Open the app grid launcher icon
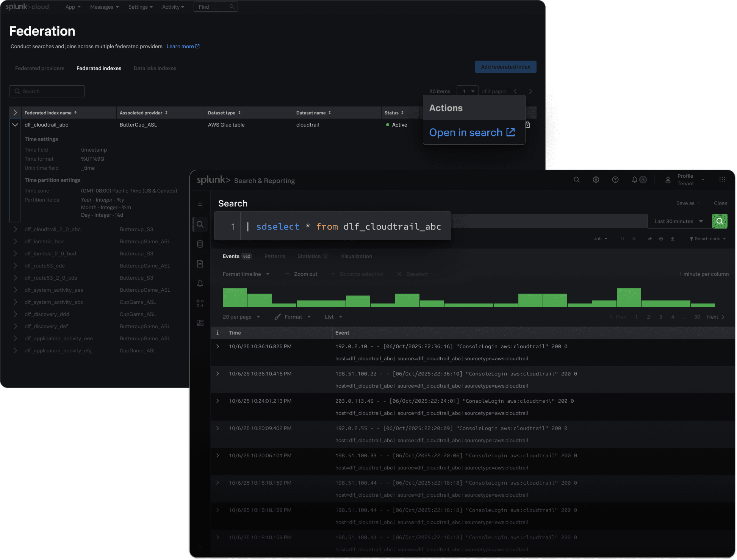 pyautogui.click(x=722, y=180)
